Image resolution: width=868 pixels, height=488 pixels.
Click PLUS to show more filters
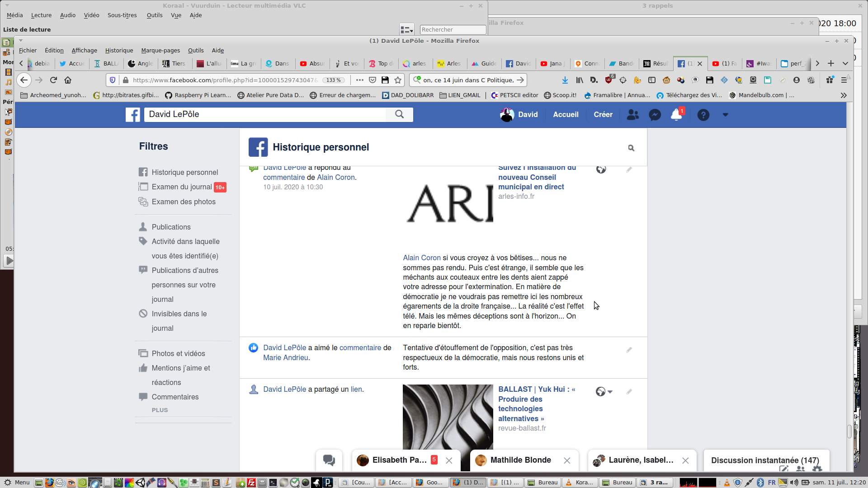[x=160, y=410]
